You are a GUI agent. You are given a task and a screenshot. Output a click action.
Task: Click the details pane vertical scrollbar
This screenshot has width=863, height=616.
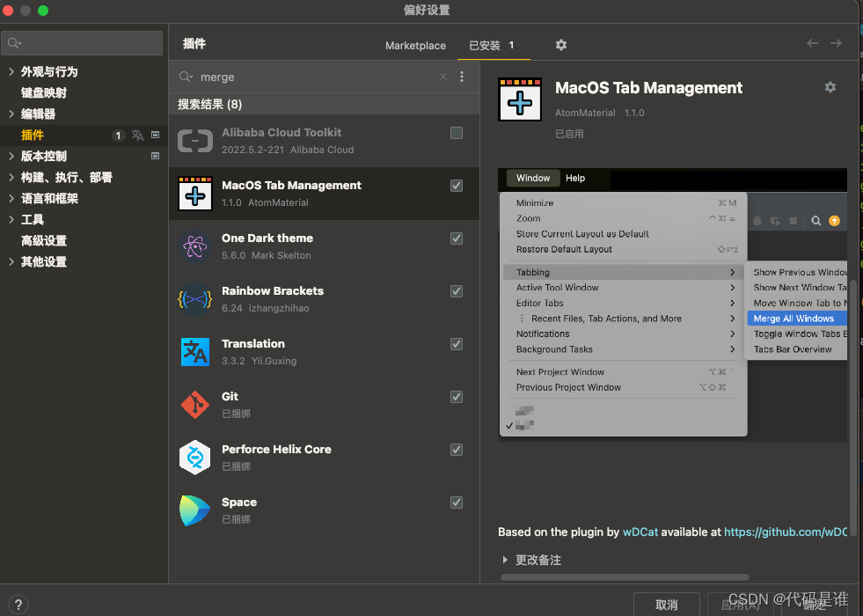point(853,407)
